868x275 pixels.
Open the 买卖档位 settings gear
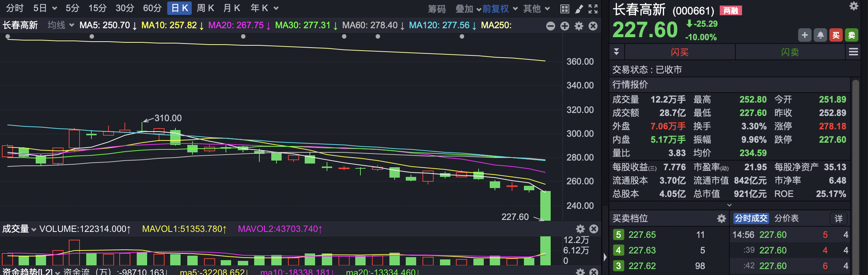point(722,219)
